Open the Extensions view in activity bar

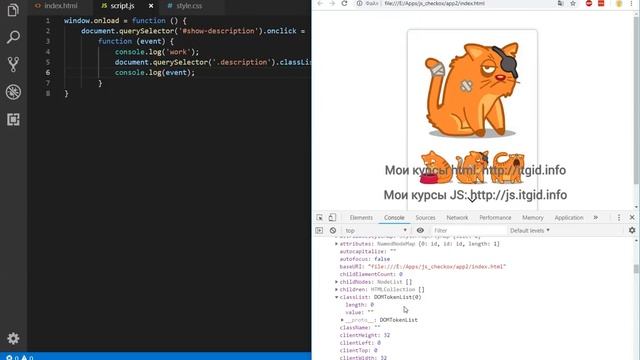click(x=13, y=119)
